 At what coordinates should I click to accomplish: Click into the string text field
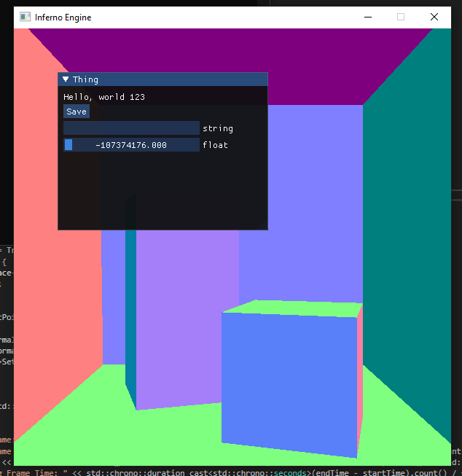(131, 128)
